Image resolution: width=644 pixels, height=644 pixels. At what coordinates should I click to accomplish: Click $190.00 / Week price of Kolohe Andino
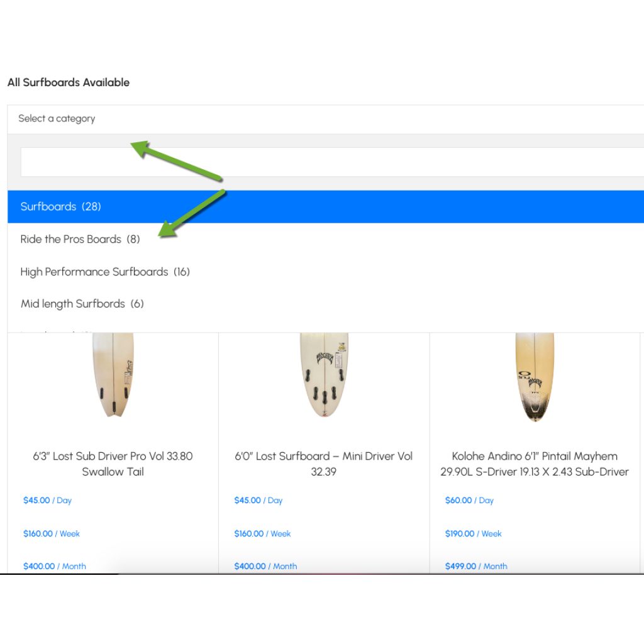[x=474, y=533]
